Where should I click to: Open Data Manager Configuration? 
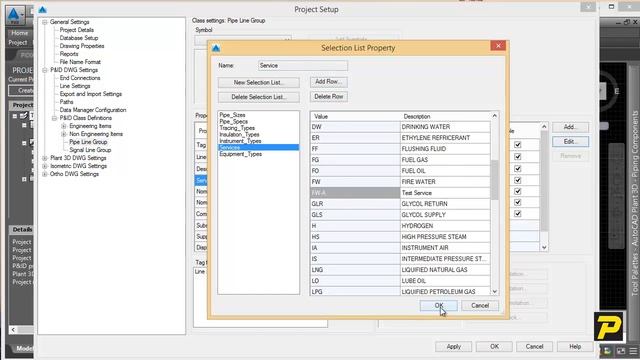click(x=93, y=110)
